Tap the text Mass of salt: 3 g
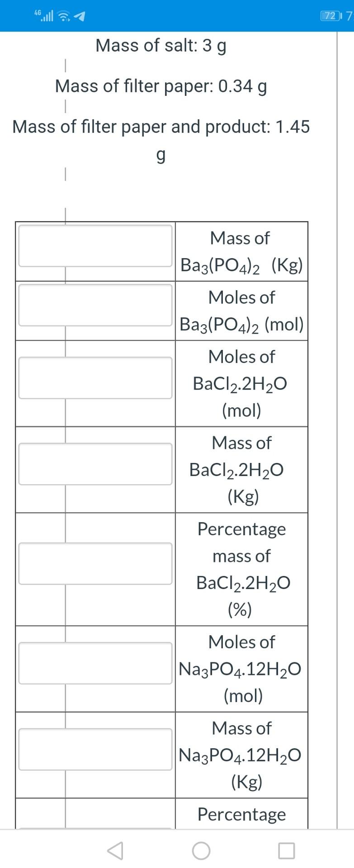354x868 pixels. (x=160, y=45)
